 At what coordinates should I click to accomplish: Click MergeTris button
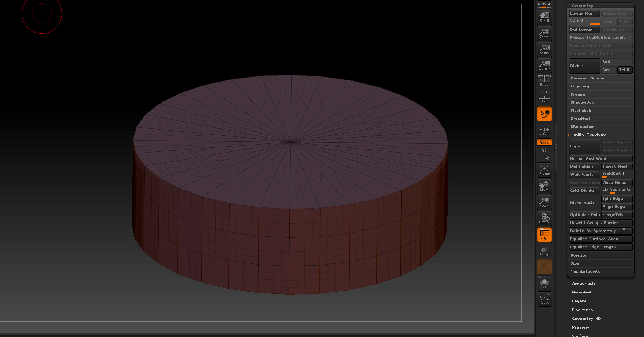[617, 215]
